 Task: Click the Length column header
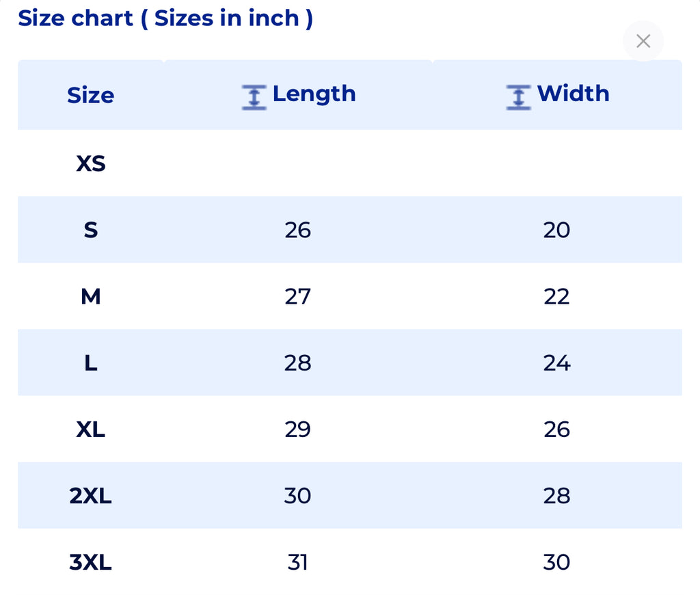pyautogui.click(x=314, y=94)
